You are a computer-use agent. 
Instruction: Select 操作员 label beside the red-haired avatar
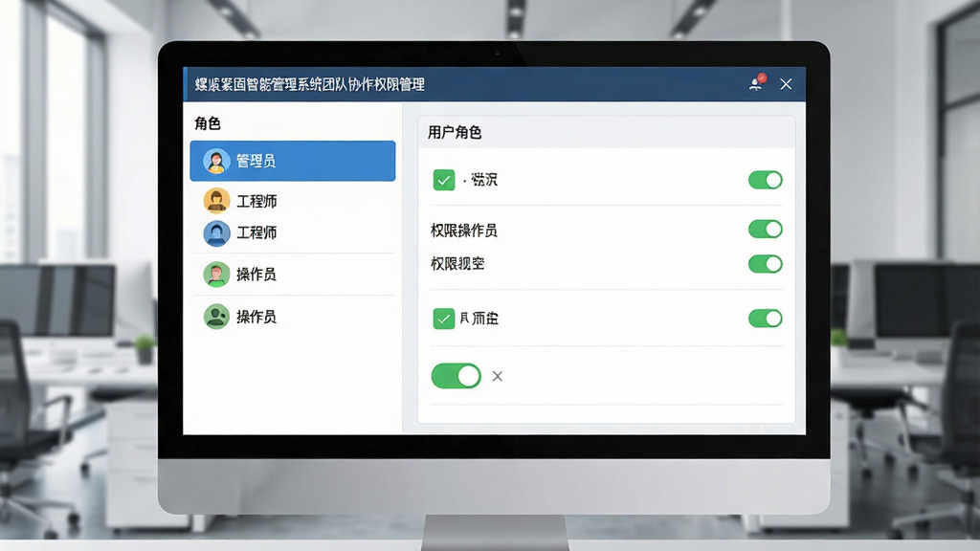[x=256, y=275]
